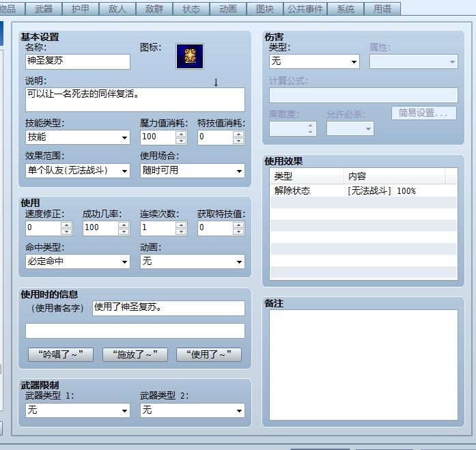Decrease 获取特技值 with down arrow

[238, 231]
